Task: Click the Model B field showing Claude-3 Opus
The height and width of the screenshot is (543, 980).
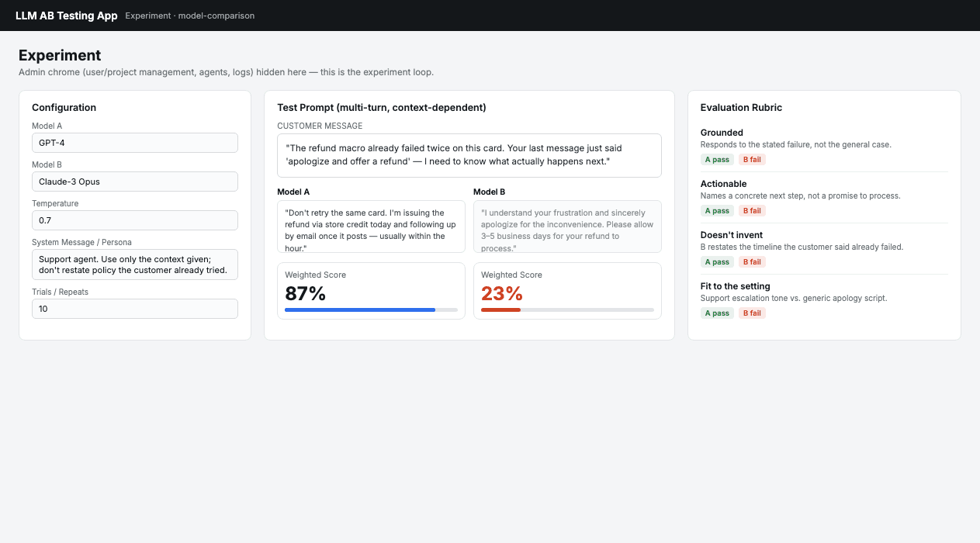Action: point(135,182)
